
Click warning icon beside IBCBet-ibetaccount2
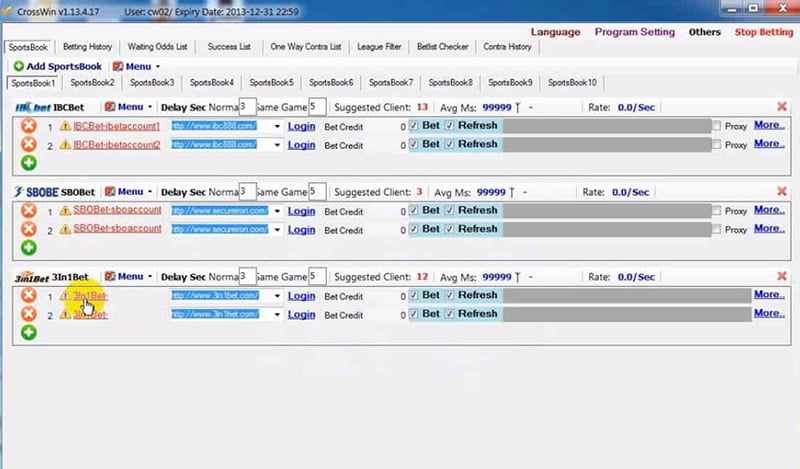point(65,145)
